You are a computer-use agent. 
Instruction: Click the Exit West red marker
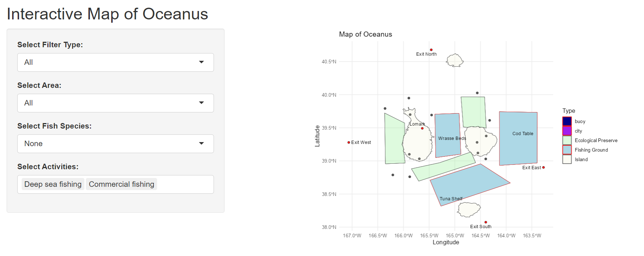coord(349,142)
